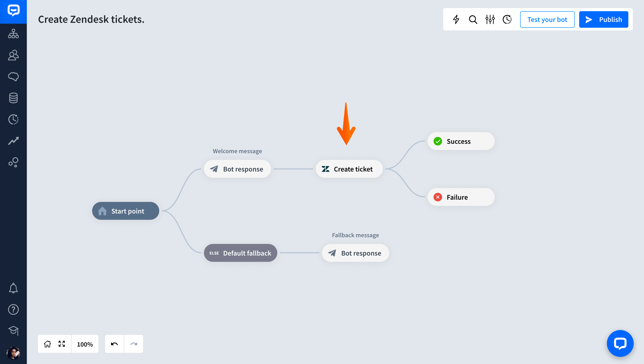Open the history/clock icon panel

coord(507,19)
